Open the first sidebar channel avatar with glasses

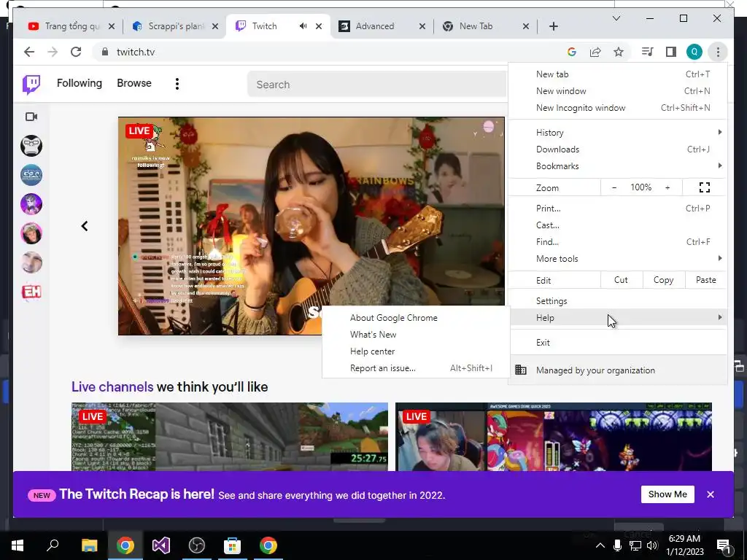click(x=31, y=146)
